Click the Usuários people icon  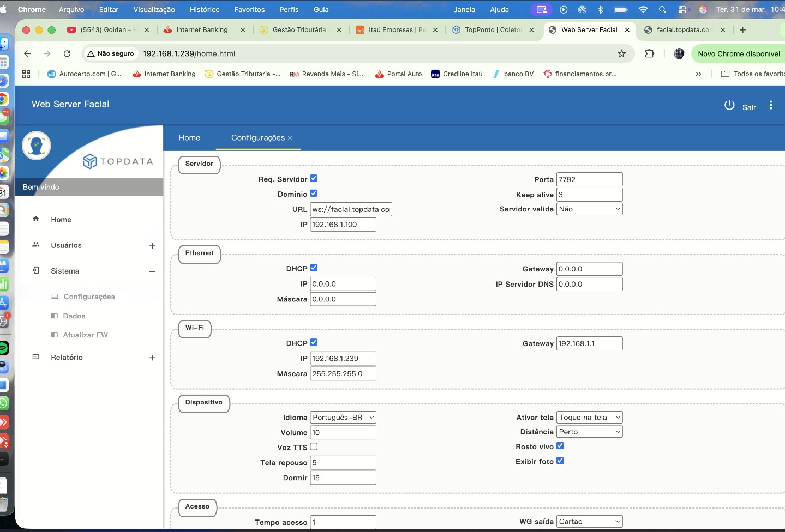point(36,245)
